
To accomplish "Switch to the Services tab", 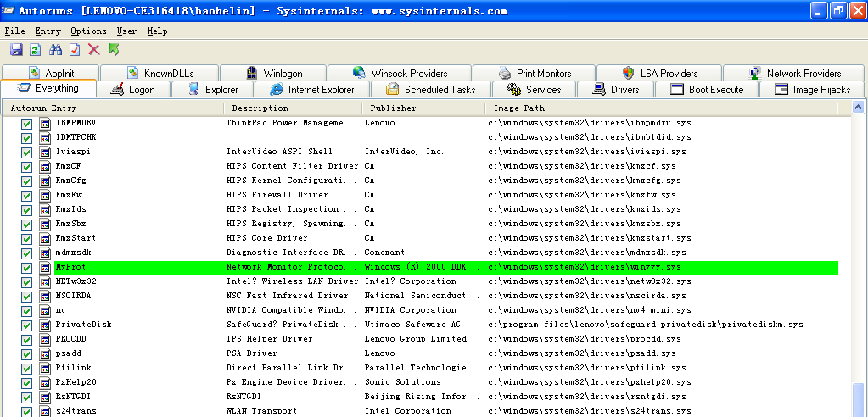I will (534, 90).
